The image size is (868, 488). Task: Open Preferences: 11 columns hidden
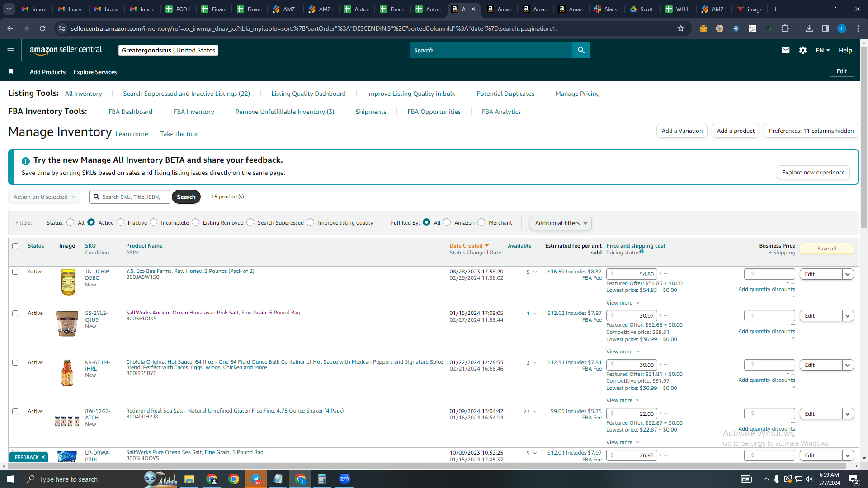click(x=811, y=131)
